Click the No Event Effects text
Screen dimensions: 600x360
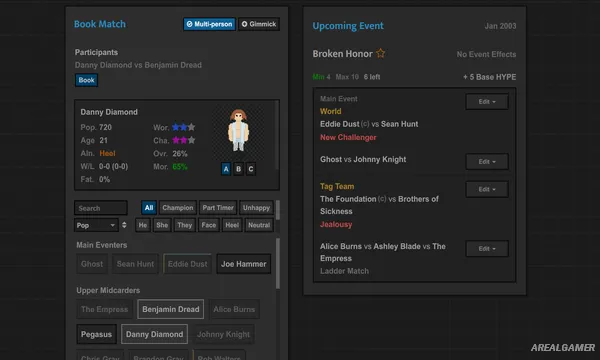(486, 54)
